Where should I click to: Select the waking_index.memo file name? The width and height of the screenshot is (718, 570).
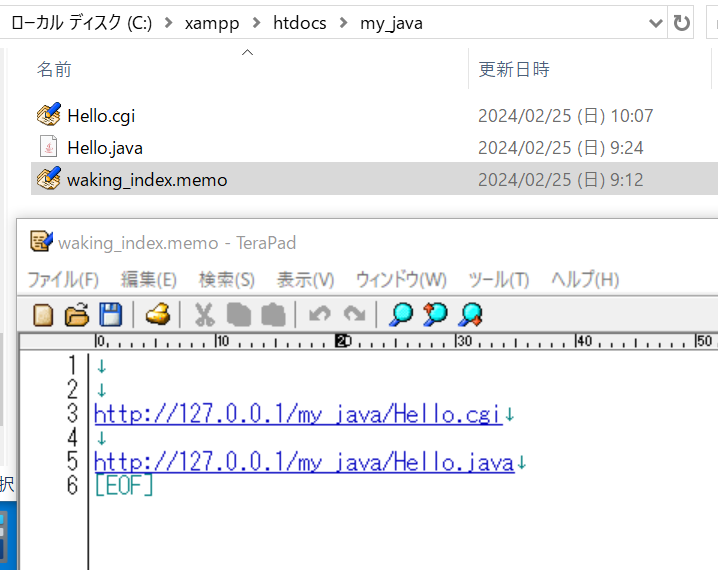pyautogui.click(x=147, y=180)
